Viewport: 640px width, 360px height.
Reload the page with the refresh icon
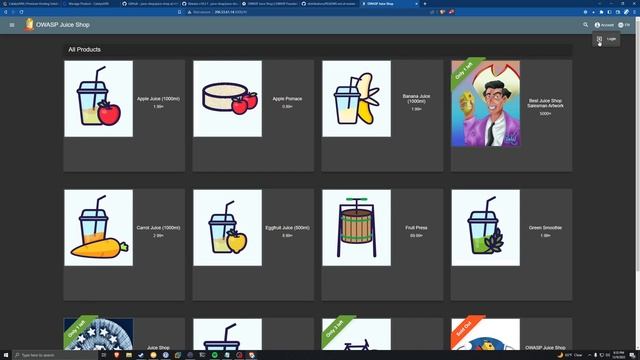pyautogui.click(x=21, y=12)
